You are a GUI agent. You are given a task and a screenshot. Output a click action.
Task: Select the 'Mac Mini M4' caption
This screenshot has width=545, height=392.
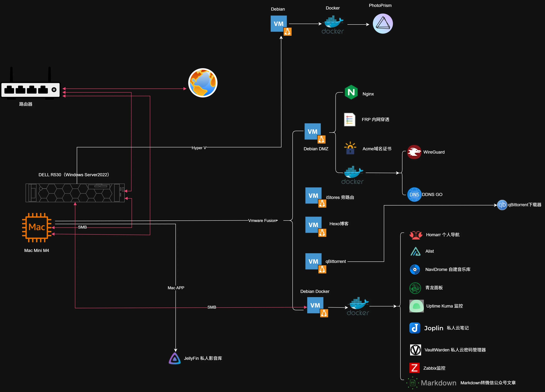coord(37,250)
